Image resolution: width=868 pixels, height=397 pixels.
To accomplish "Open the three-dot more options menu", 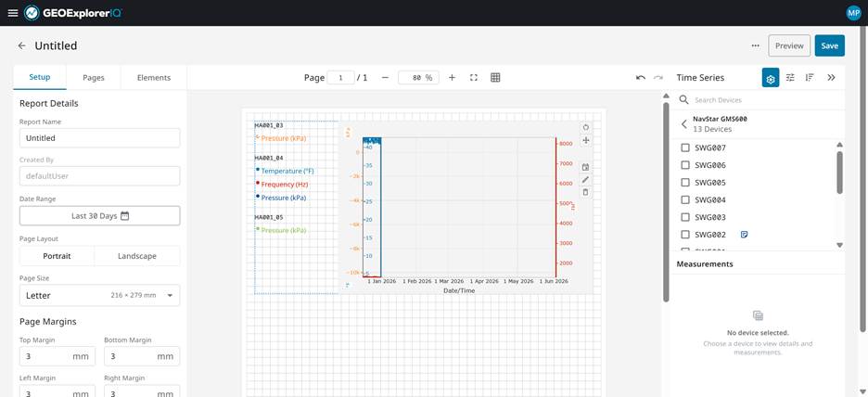I will coord(755,46).
